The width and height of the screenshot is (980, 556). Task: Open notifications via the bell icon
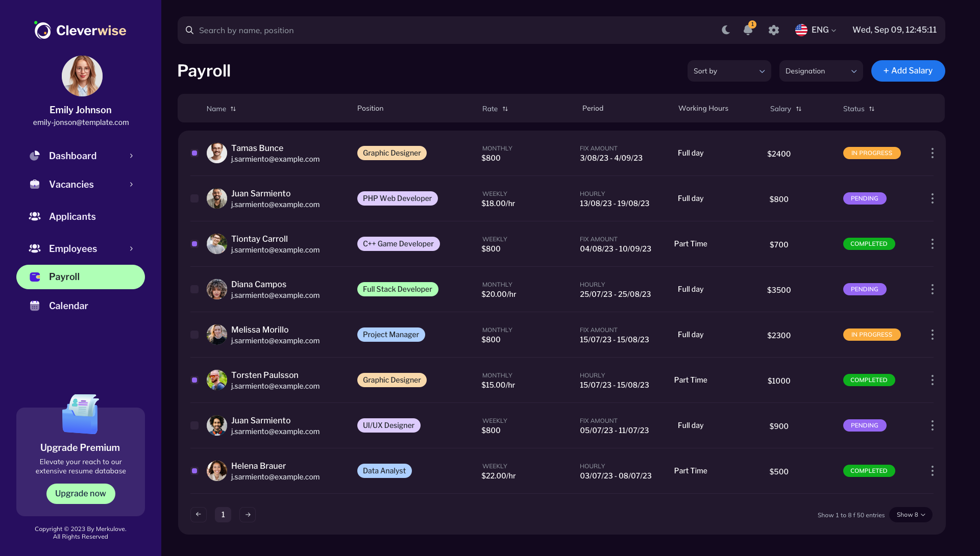[748, 30]
